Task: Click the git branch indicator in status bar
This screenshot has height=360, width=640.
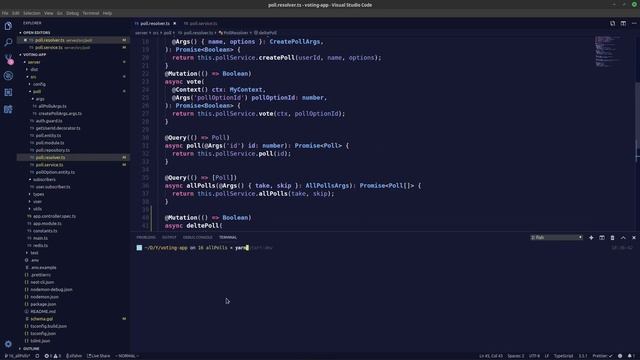Action: click(x=17, y=356)
